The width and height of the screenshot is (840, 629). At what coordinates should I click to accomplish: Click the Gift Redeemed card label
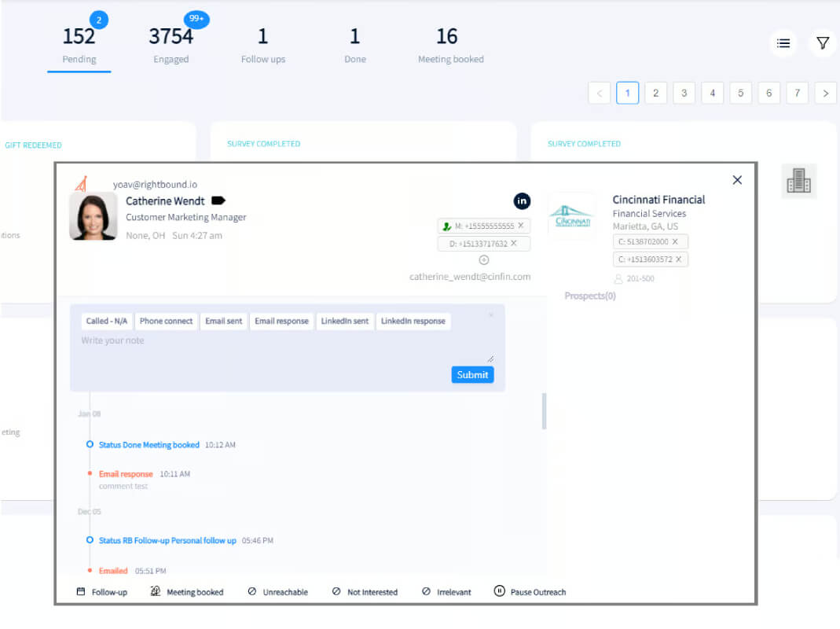tap(33, 145)
